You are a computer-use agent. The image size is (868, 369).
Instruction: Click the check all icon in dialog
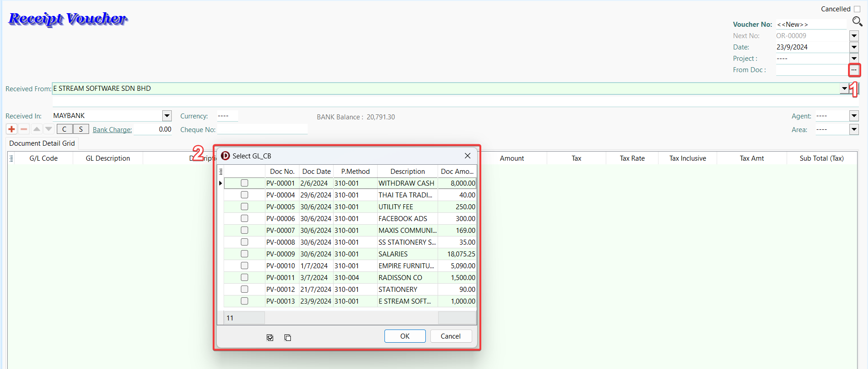pyautogui.click(x=270, y=337)
